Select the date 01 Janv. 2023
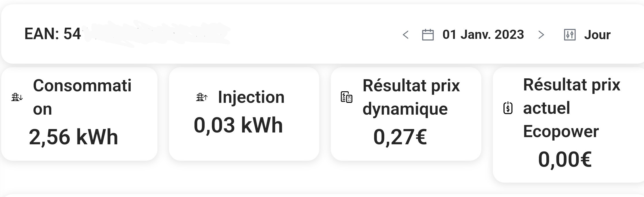The image size is (644, 197). [483, 35]
